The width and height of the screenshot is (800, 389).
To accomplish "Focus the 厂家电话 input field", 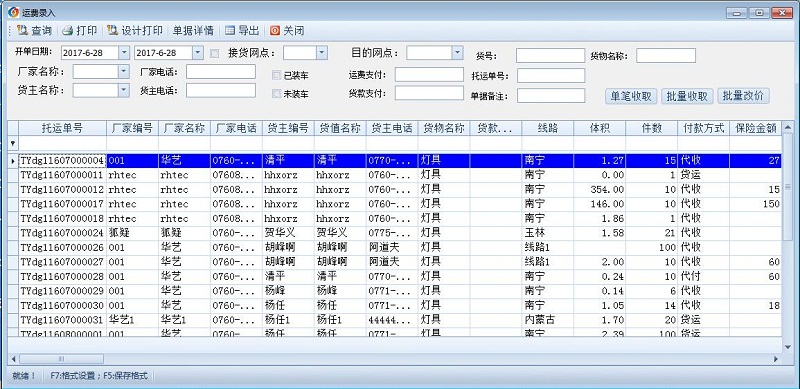I will (x=220, y=71).
